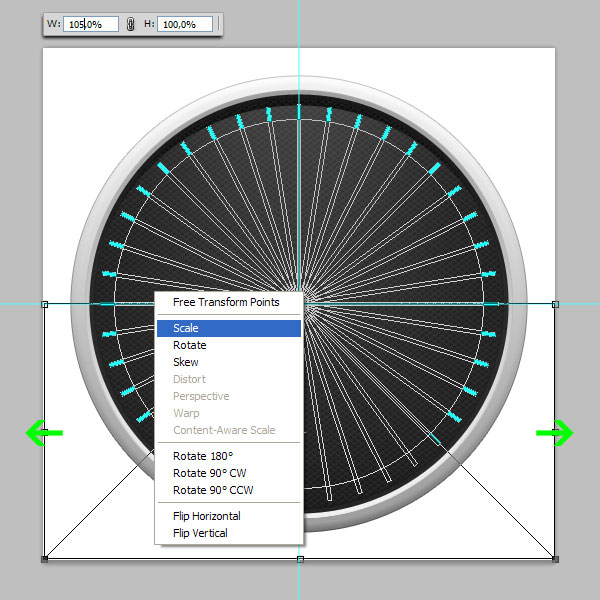Select Flip Vertical from the menu
Image resolution: width=600 pixels, height=600 pixels.
tap(229, 533)
